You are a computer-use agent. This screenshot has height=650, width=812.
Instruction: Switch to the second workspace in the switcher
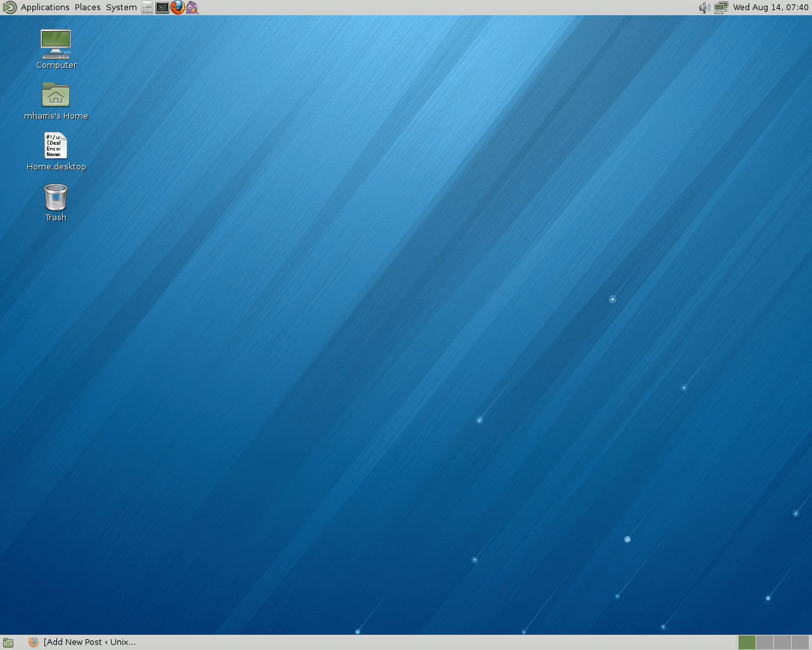tap(764, 642)
